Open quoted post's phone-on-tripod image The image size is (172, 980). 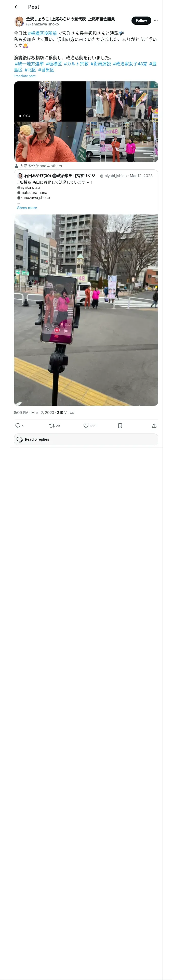pos(86,310)
